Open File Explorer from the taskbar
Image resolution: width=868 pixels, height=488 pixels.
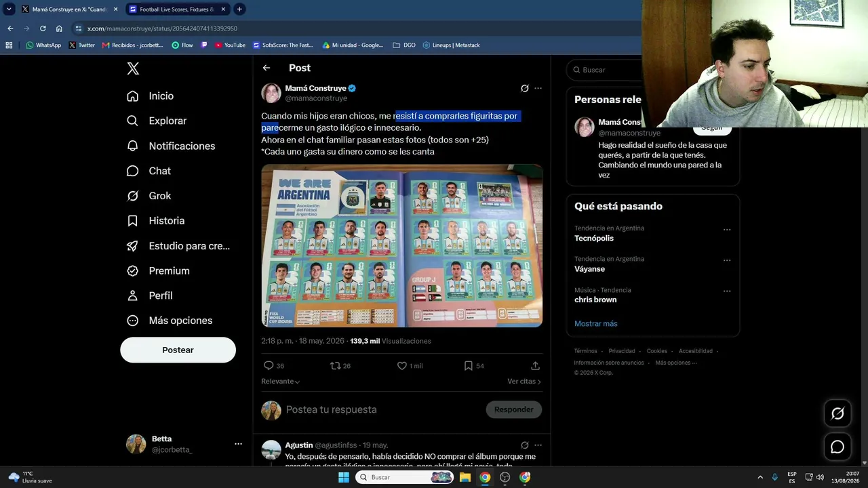coord(465,477)
